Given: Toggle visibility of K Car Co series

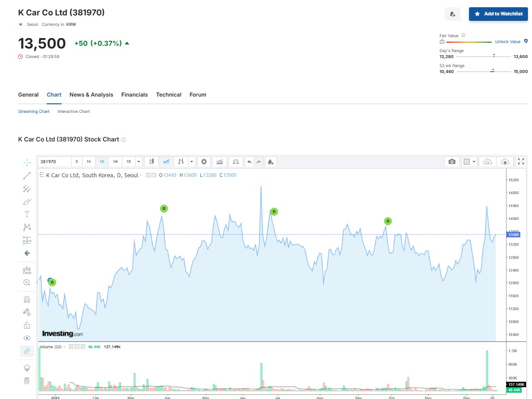Looking at the screenshot, I should click(148, 175).
